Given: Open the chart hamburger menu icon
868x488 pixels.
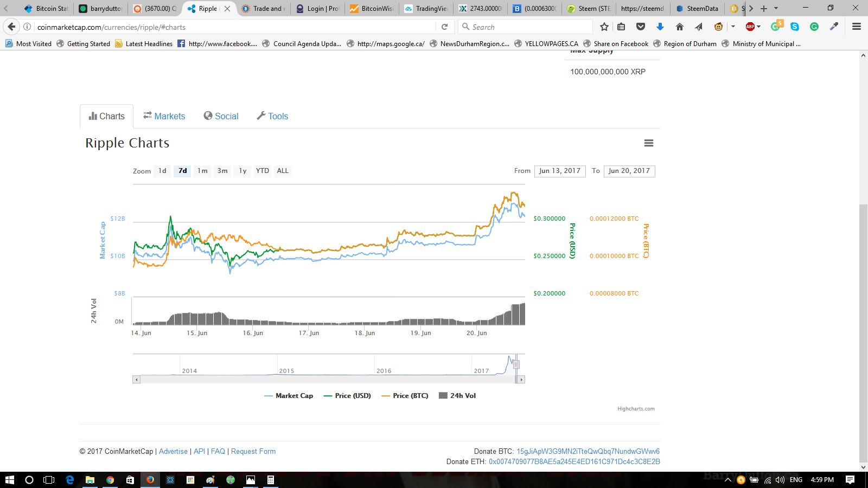Looking at the screenshot, I should point(648,143).
